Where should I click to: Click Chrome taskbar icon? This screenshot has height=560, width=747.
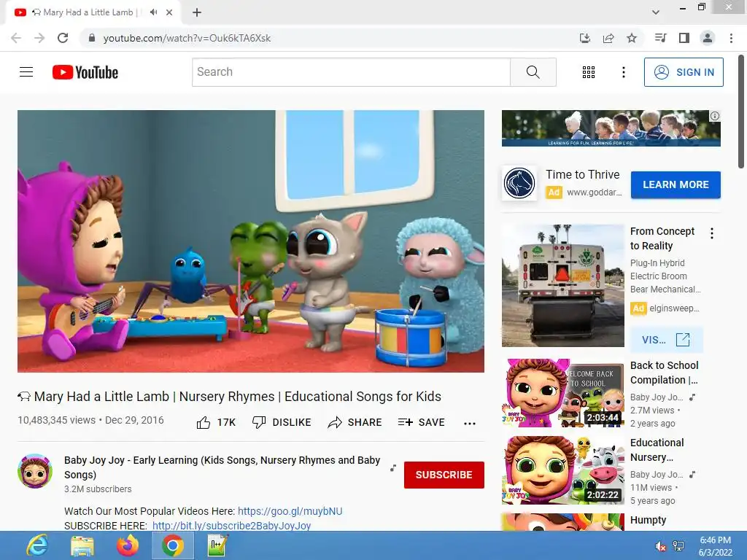point(172,545)
